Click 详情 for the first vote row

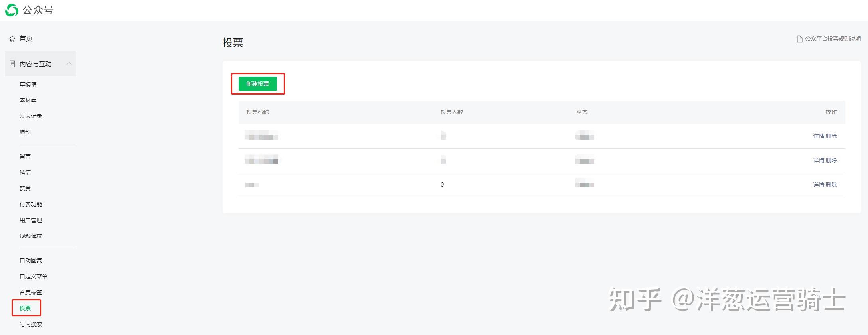coord(818,136)
